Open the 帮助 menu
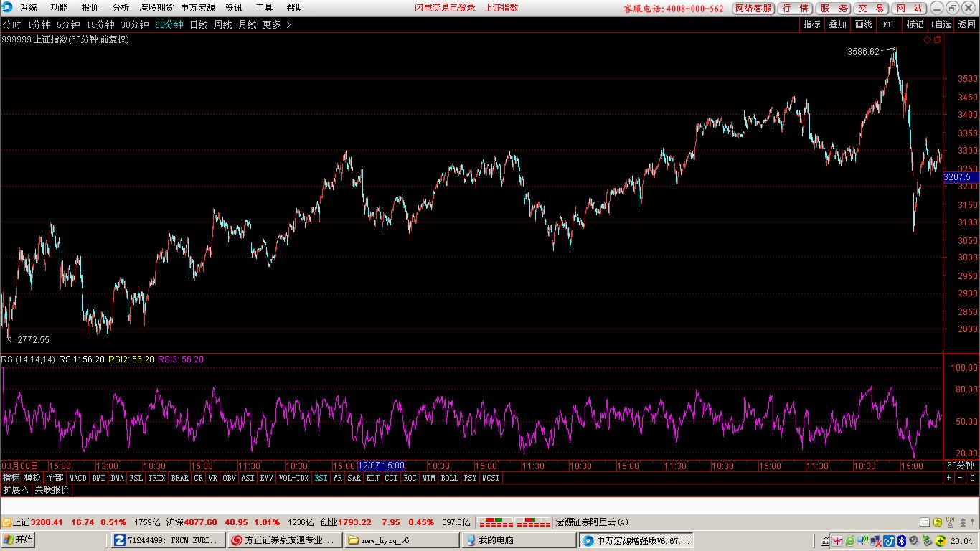Viewport: 980px width, 551px height. pyautogui.click(x=296, y=8)
